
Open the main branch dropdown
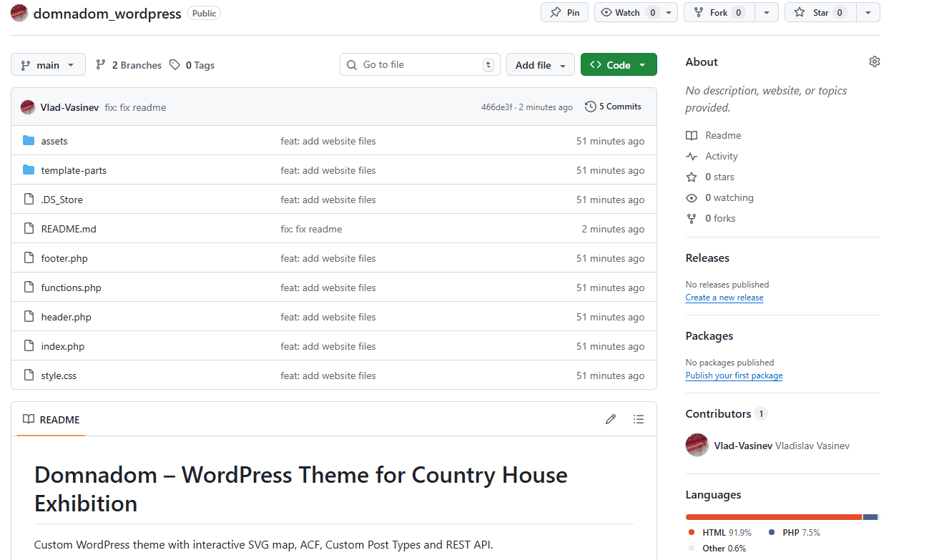coord(48,65)
